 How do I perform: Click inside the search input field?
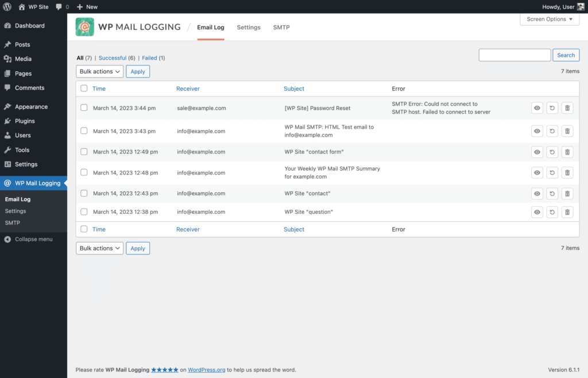click(514, 55)
